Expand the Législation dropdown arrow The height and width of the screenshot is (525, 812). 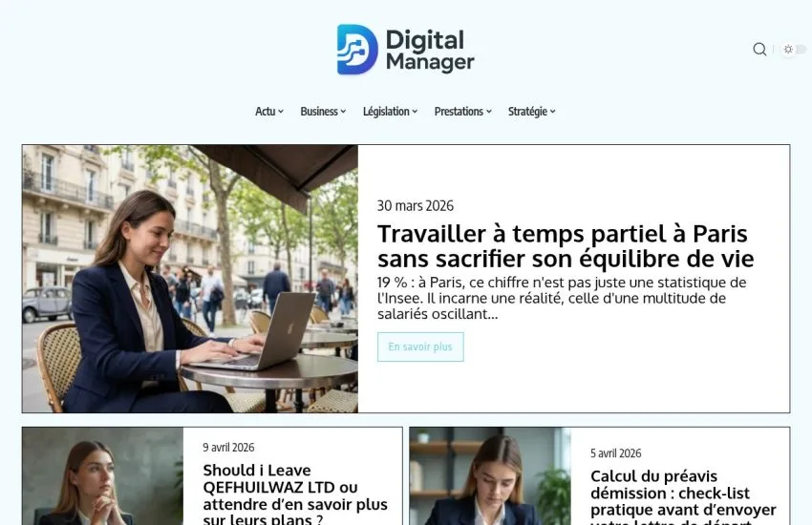pos(415,112)
